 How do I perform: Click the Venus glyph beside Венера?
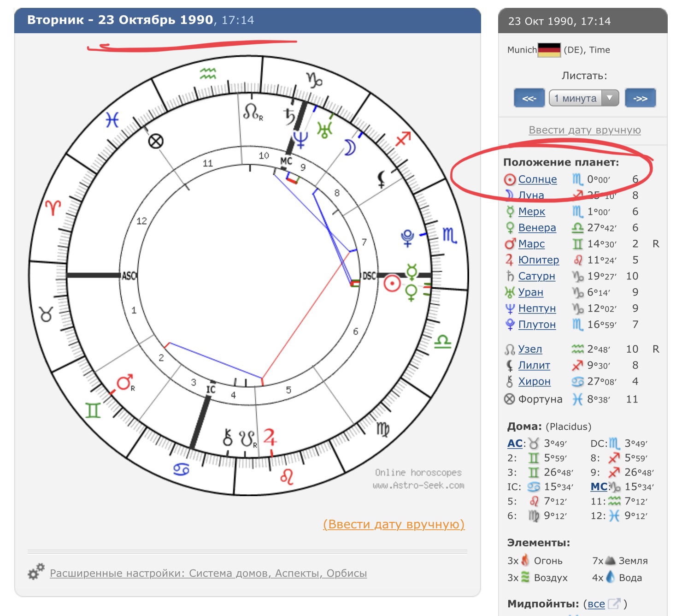[510, 228]
